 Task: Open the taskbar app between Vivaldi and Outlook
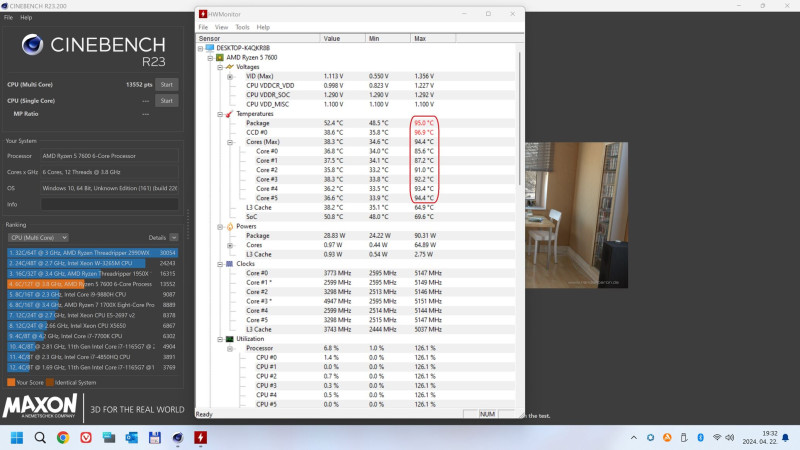point(109,438)
